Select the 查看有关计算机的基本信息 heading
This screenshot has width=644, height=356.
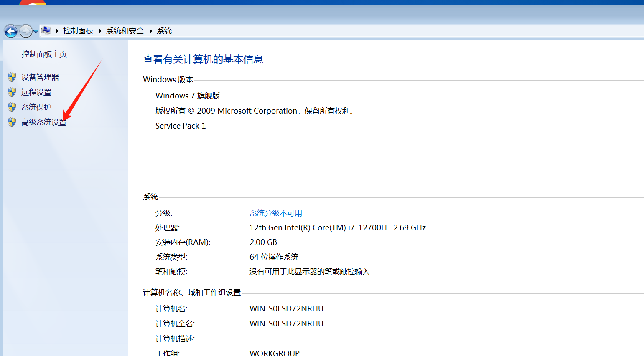tap(203, 60)
